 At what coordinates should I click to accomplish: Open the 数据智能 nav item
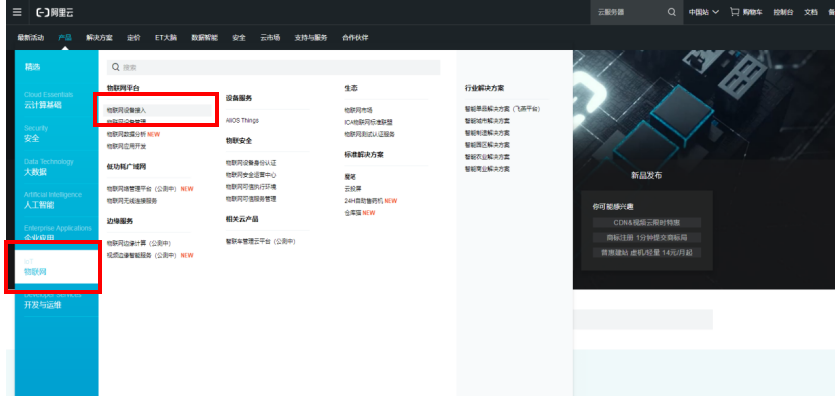(204, 38)
